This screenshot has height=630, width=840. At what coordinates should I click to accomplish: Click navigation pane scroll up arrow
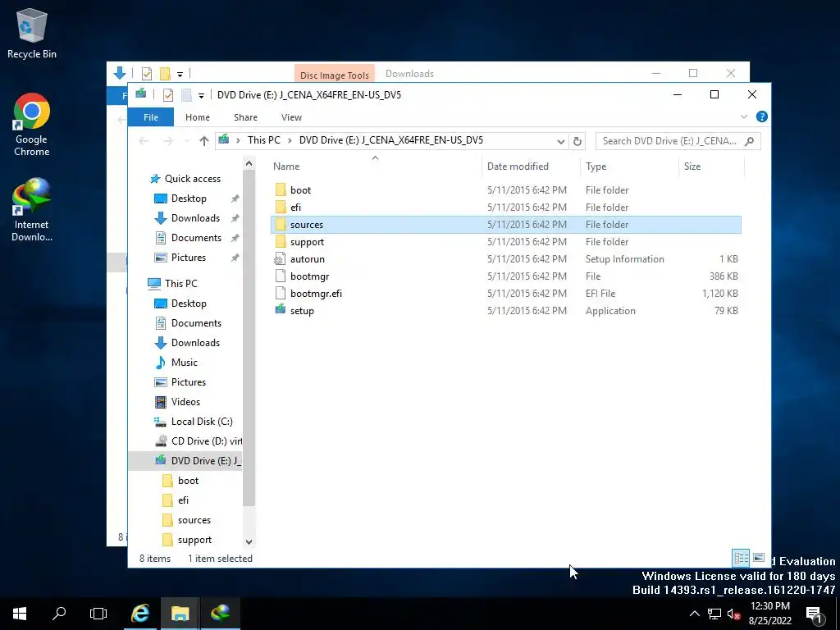click(x=249, y=164)
